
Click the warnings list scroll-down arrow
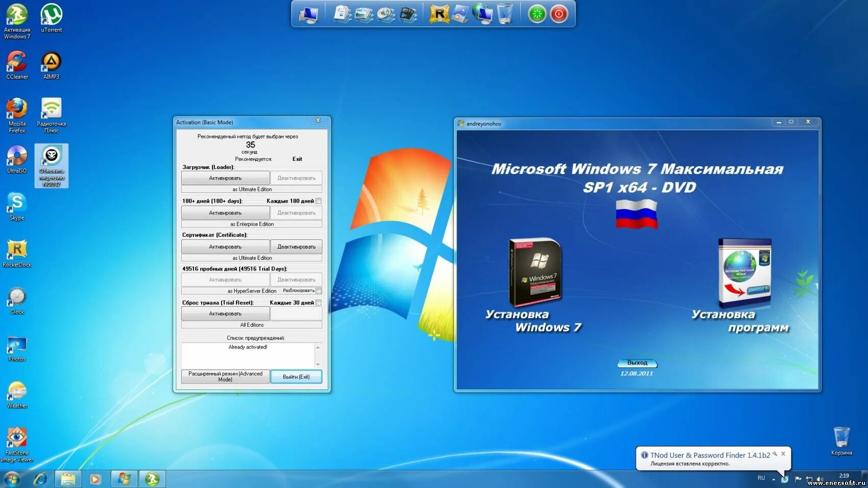[x=318, y=364]
